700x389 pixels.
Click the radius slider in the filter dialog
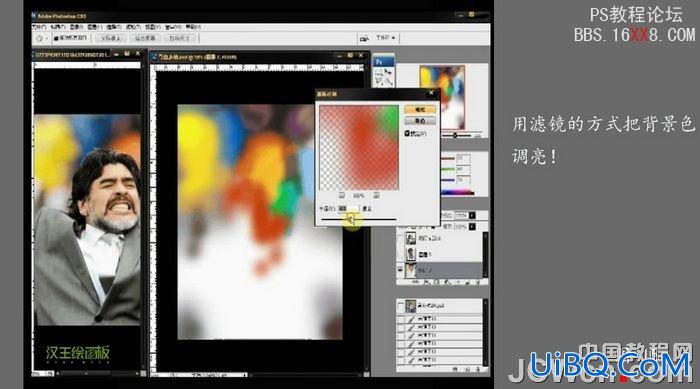[x=358, y=219]
